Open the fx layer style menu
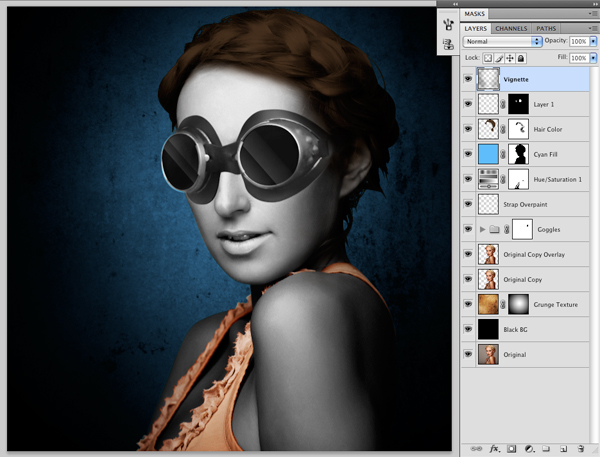 tap(494, 449)
